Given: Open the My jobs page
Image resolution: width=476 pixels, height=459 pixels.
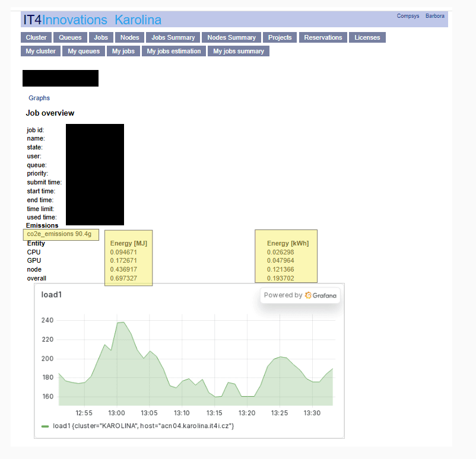Looking at the screenshot, I should [123, 50].
